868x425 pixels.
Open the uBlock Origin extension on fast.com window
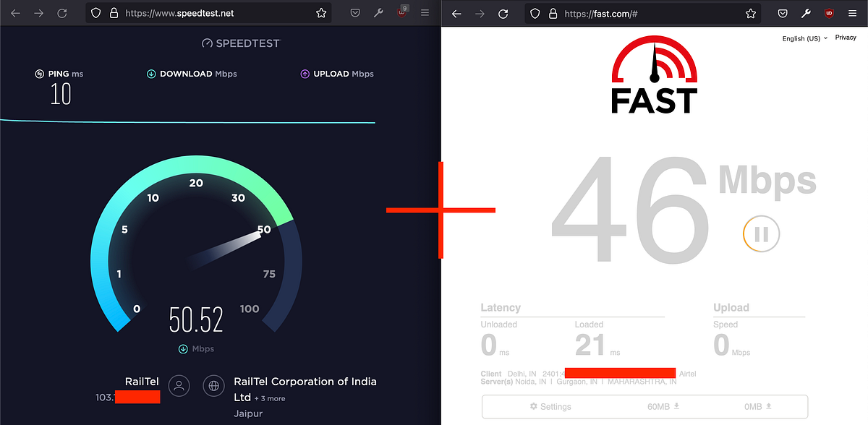pyautogui.click(x=830, y=13)
